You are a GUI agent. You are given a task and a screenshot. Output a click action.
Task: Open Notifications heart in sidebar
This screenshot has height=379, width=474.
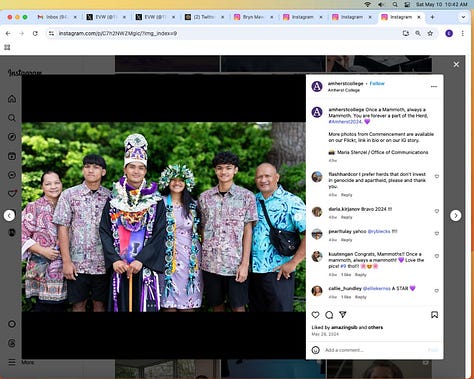click(x=12, y=194)
